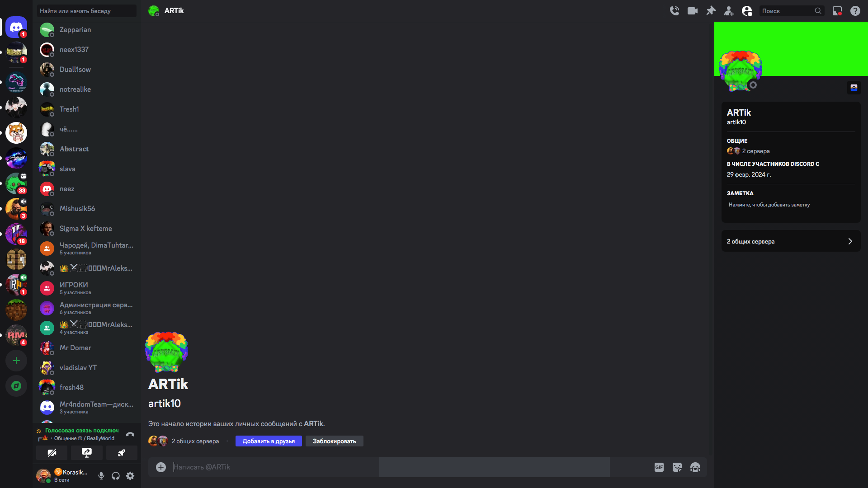868x488 pixels.
Task: Toggle camera in voice panel
Action: 52,453
